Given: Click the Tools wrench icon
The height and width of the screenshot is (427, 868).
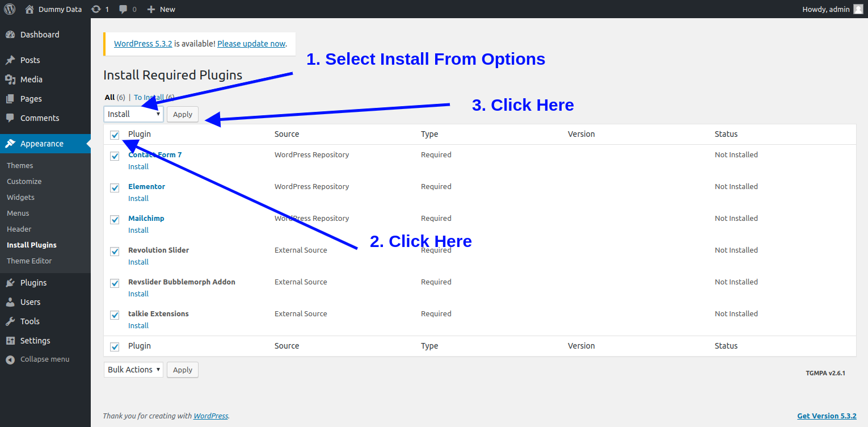Looking at the screenshot, I should [x=10, y=321].
